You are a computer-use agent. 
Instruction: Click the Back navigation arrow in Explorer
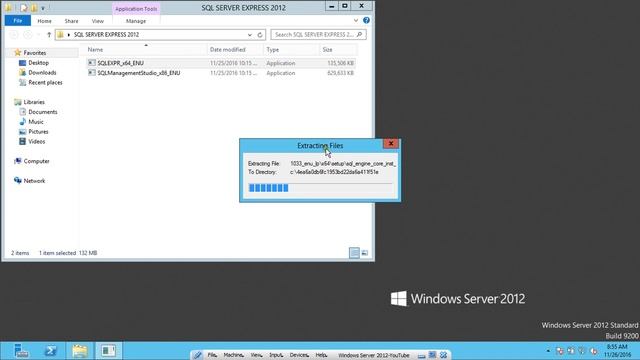pyautogui.click(x=13, y=35)
